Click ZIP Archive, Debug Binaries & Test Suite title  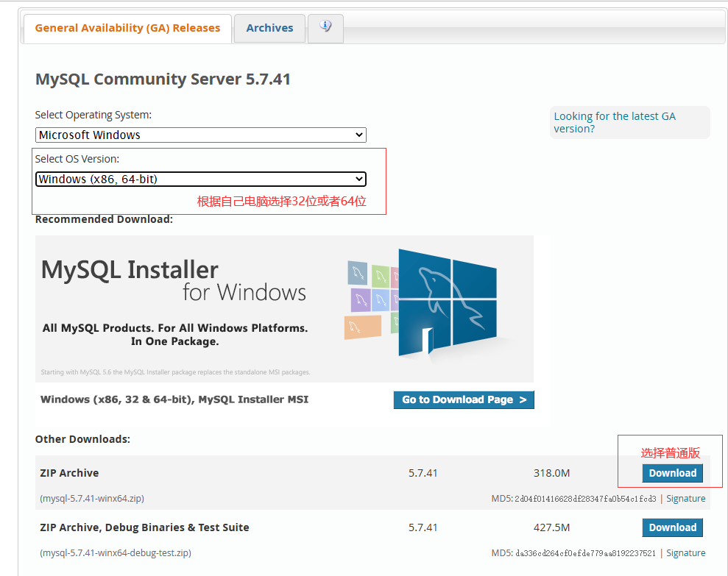point(144,527)
